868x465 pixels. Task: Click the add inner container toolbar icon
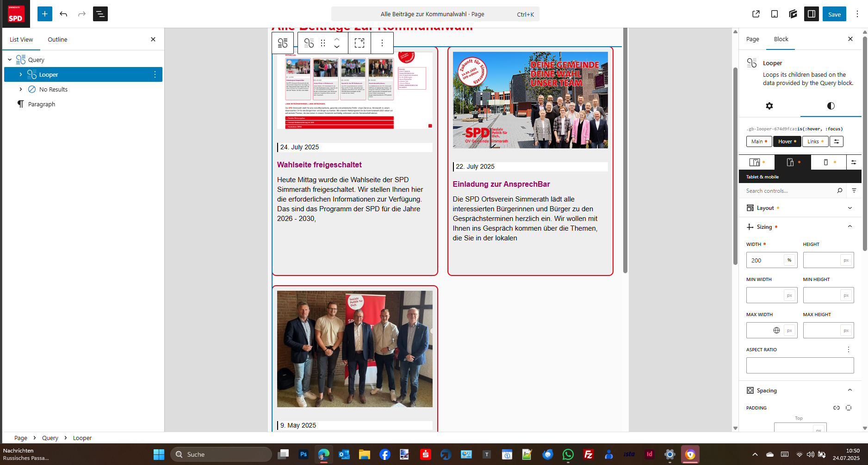click(x=359, y=43)
